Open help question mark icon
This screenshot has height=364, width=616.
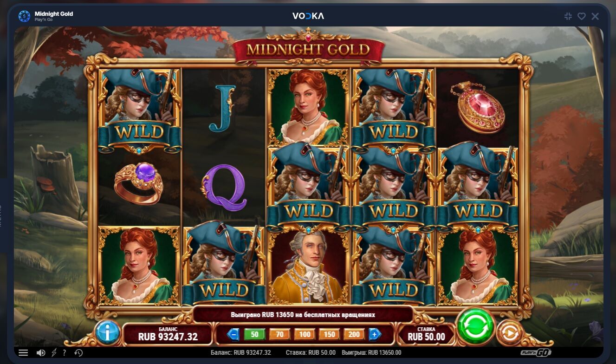click(x=65, y=352)
